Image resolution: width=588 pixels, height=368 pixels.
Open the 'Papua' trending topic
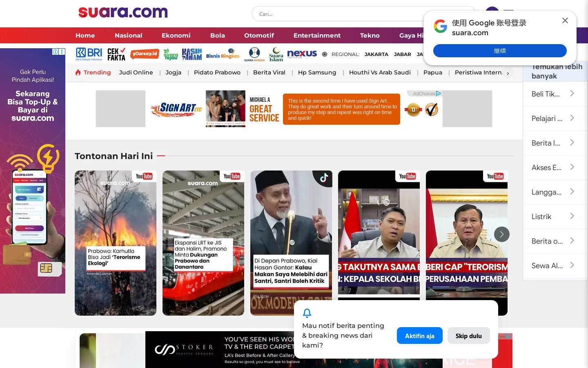coord(433,72)
